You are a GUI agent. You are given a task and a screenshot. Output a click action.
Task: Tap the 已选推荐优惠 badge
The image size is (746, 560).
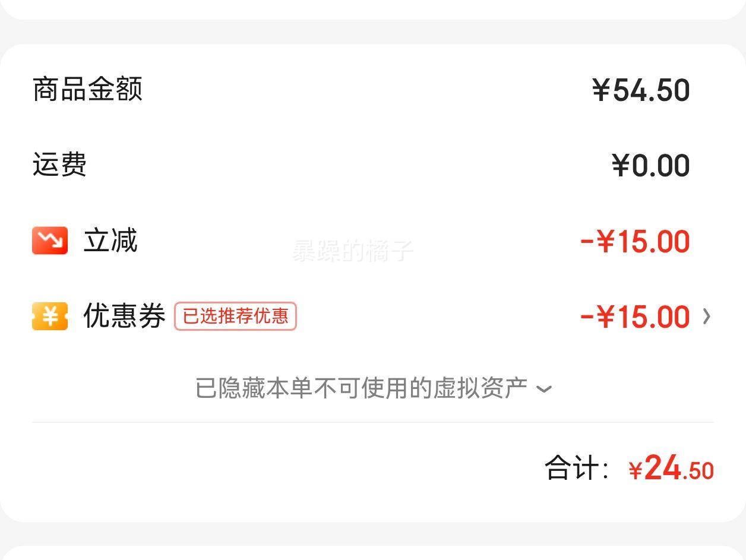pos(235,316)
